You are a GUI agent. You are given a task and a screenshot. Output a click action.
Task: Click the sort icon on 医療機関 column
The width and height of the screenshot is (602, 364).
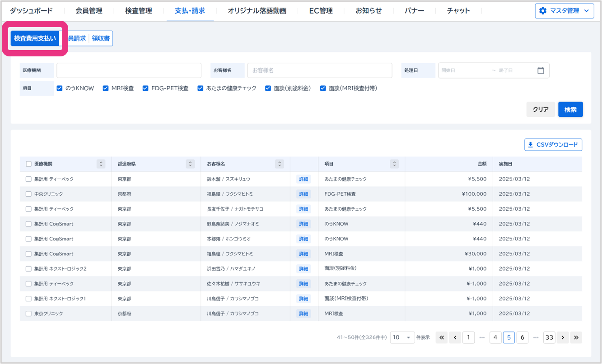click(101, 164)
